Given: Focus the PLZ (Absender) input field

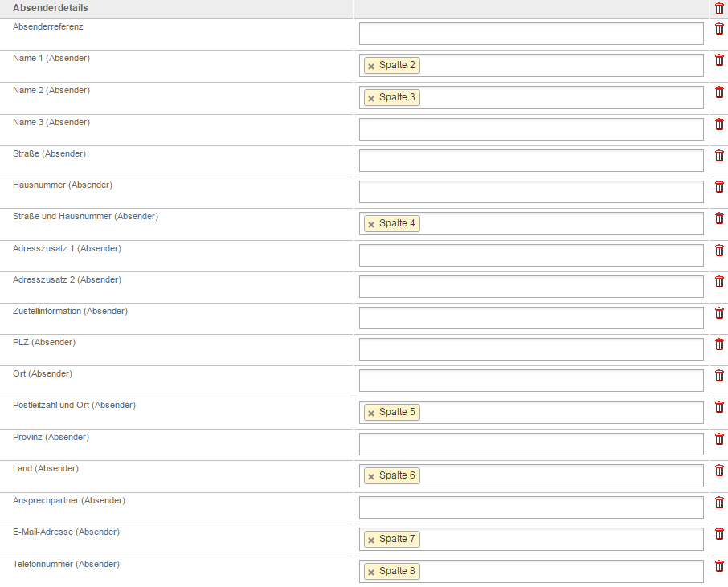Looking at the screenshot, I should pyautogui.click(x=531, y=349).
